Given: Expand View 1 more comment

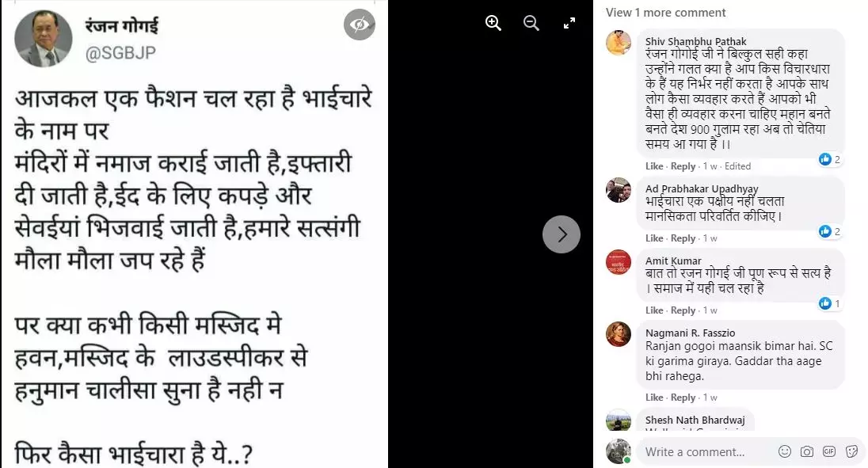Looking at the screenshot, I should point(665,12).
